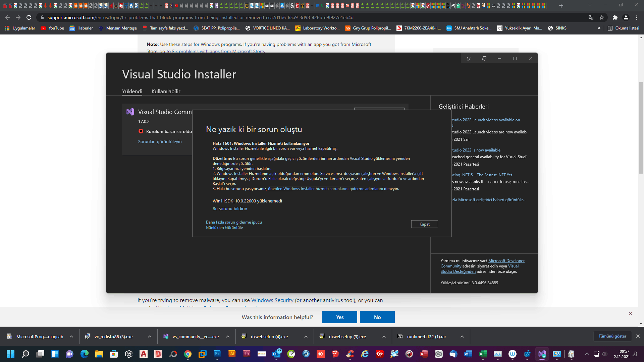Open Microsoft Edge from the taskbar
644x362 pixels.
click(x=85, y=354)
